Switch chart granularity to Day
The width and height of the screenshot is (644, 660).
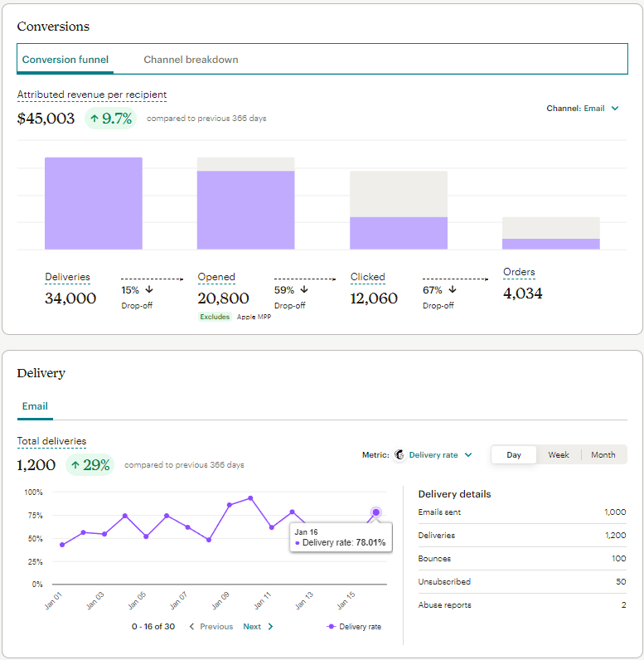(514, 454)
